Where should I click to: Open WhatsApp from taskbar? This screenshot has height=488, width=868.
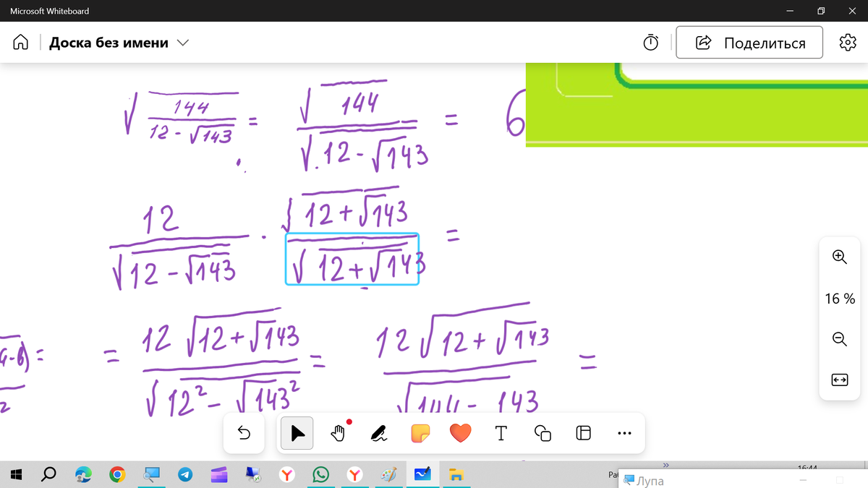321,475
